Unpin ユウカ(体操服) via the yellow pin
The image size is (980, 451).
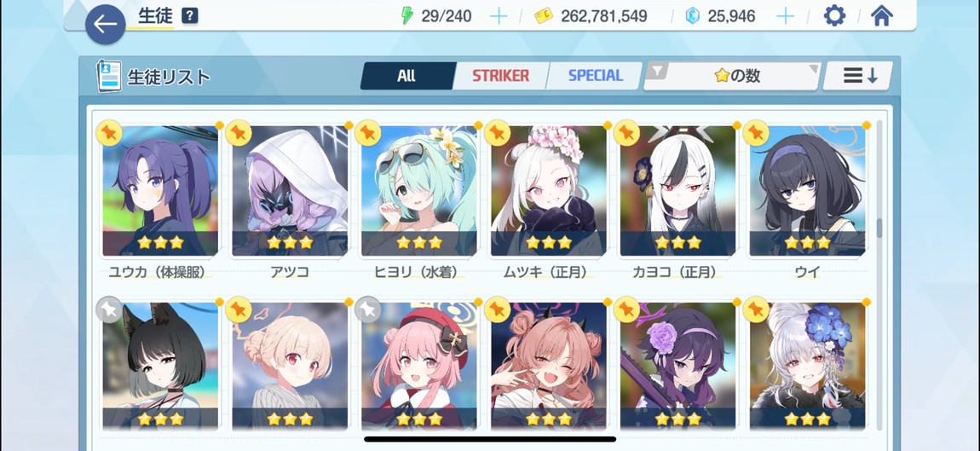coord(109,133)
